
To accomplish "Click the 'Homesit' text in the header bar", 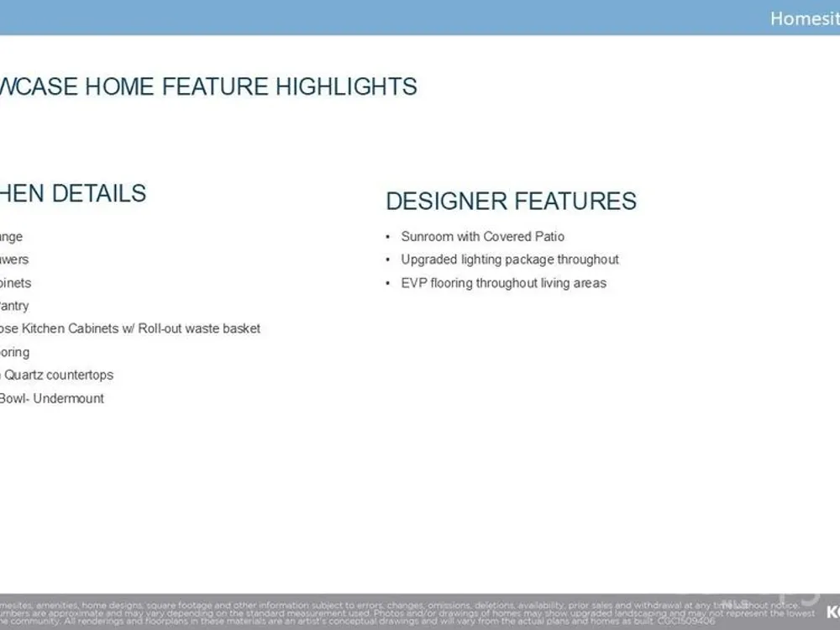I will (805, 18).
